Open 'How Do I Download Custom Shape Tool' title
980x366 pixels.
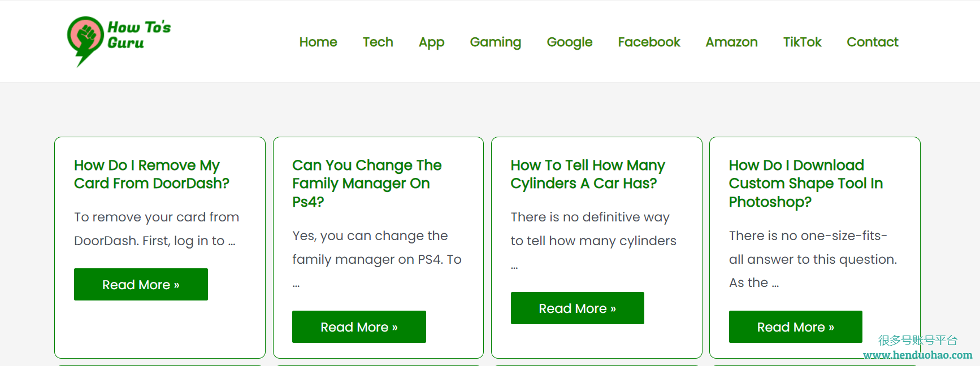click(806, 183)
